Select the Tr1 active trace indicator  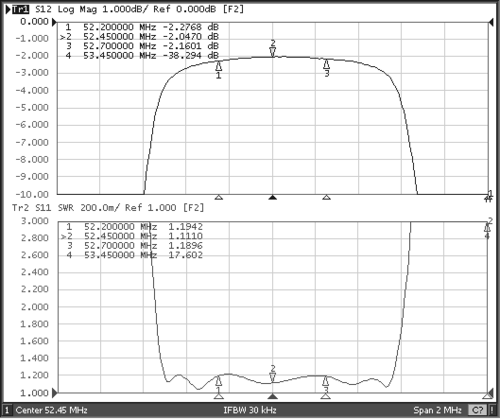click(x=21, y=9)
